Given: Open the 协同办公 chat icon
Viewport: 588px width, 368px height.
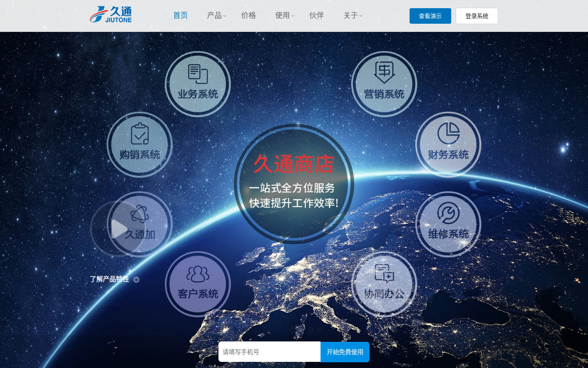Looking at the screenshot, I should click(384, 284).
